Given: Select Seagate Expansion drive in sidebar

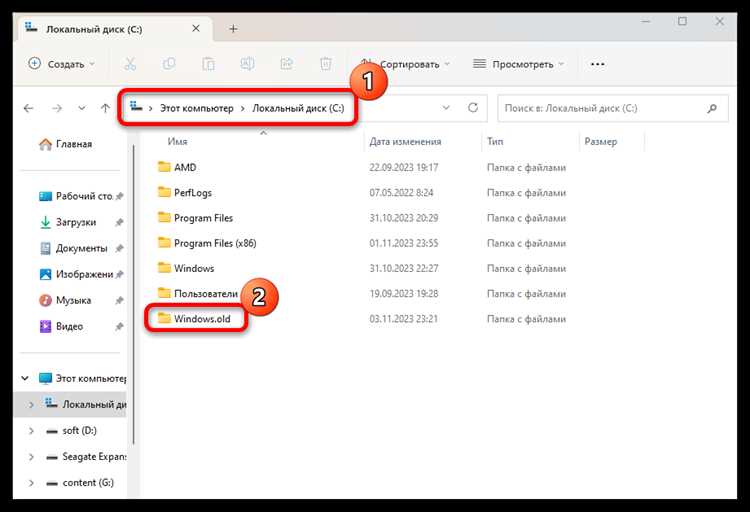Looking at the screenshot, I should 87,457.
